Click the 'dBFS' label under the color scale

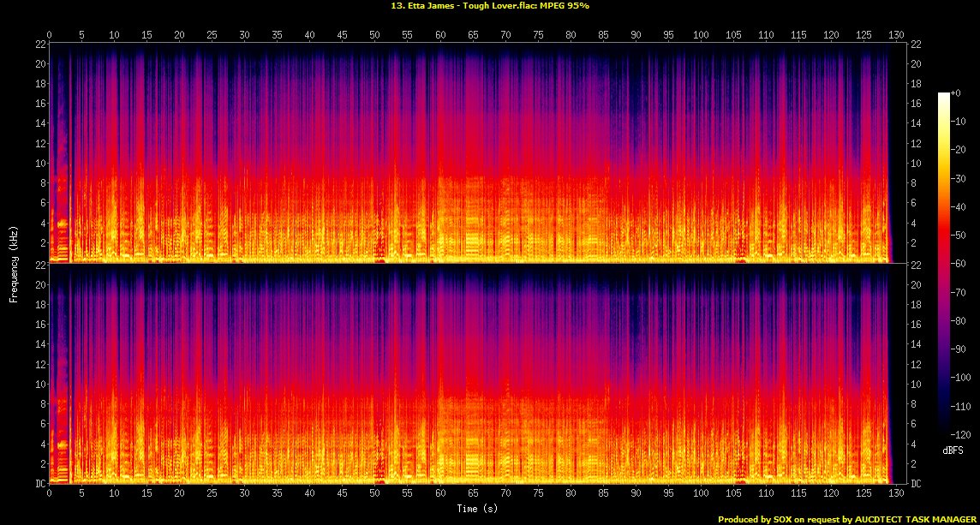pos(952,449)
